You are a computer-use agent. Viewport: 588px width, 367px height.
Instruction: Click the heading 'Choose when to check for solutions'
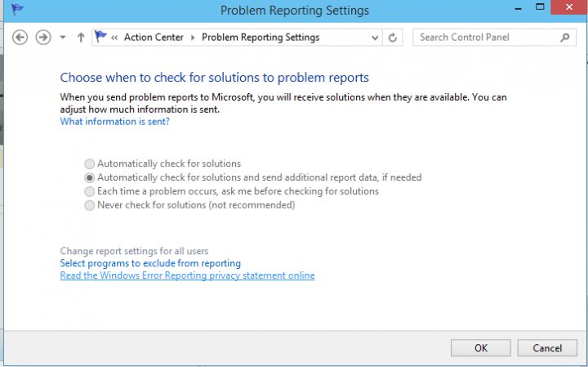tap(215, 78)
